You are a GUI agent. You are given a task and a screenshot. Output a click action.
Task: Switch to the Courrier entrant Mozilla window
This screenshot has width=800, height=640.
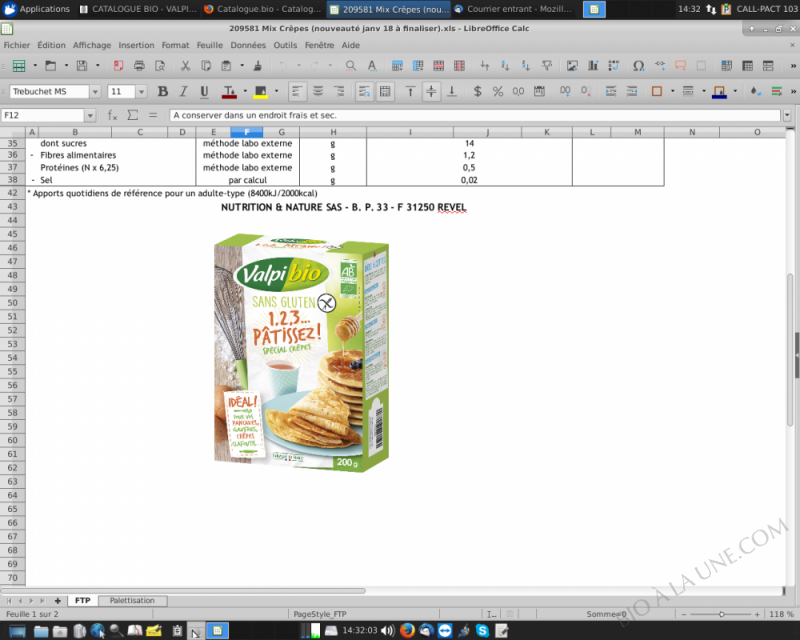(513, 9)
